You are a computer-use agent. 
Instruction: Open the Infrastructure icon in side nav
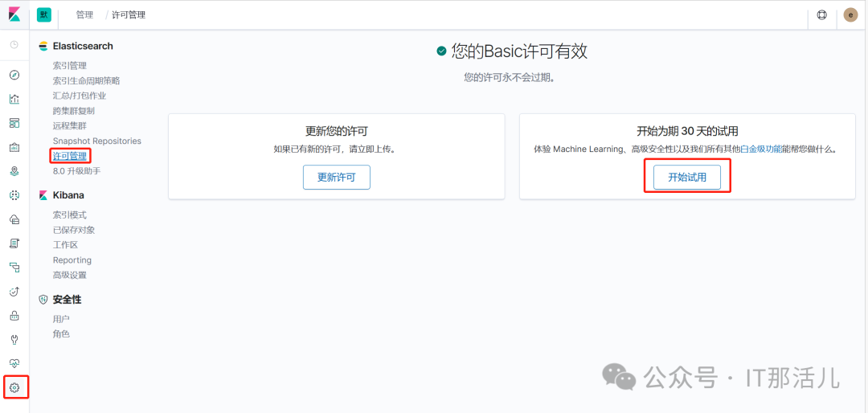tap(14, 219)
